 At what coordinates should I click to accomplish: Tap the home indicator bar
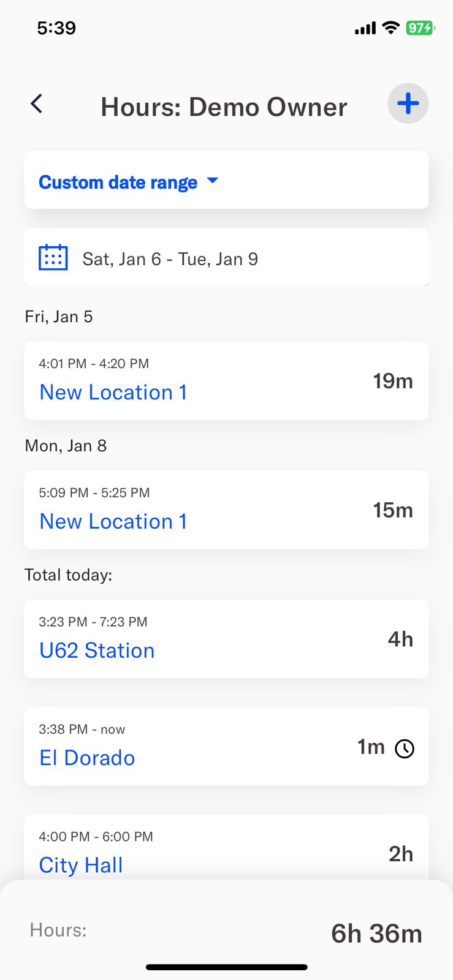point(226,967)
